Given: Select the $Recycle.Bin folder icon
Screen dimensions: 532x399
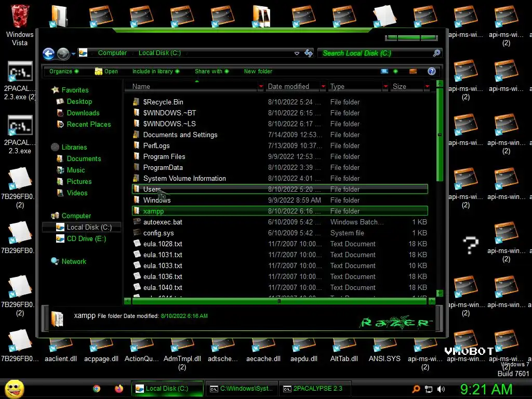Looking at the screenshot, I should [x=137, y=102].
